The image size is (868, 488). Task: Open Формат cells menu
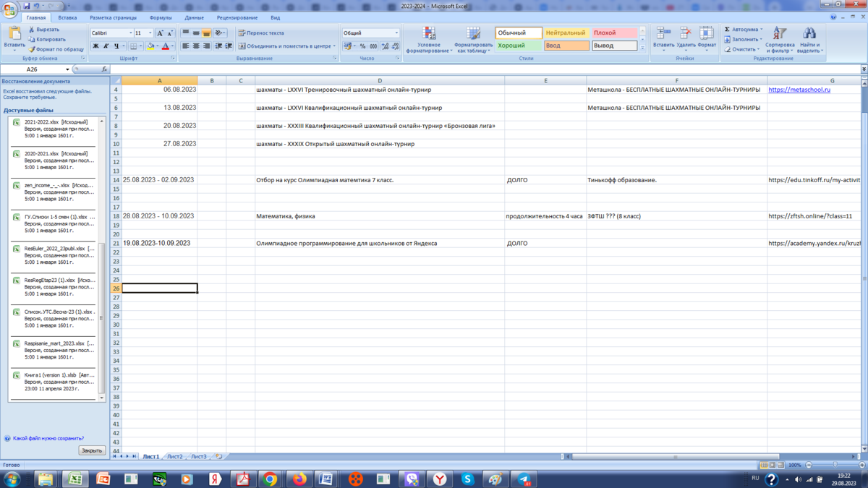click(x=707, y=40)
